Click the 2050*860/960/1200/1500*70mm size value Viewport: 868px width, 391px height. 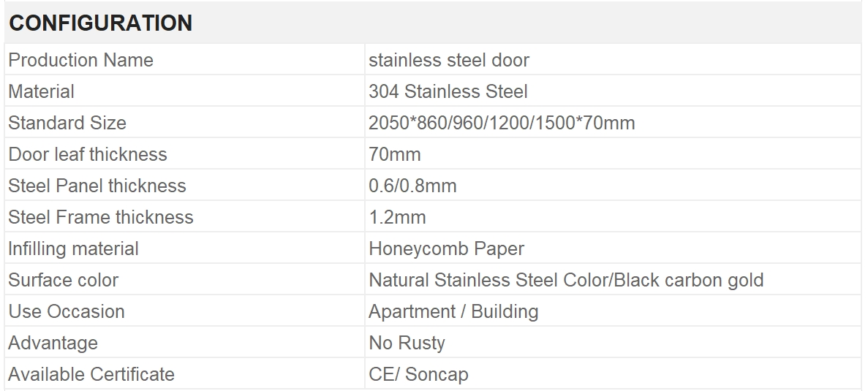click(502, 123)
